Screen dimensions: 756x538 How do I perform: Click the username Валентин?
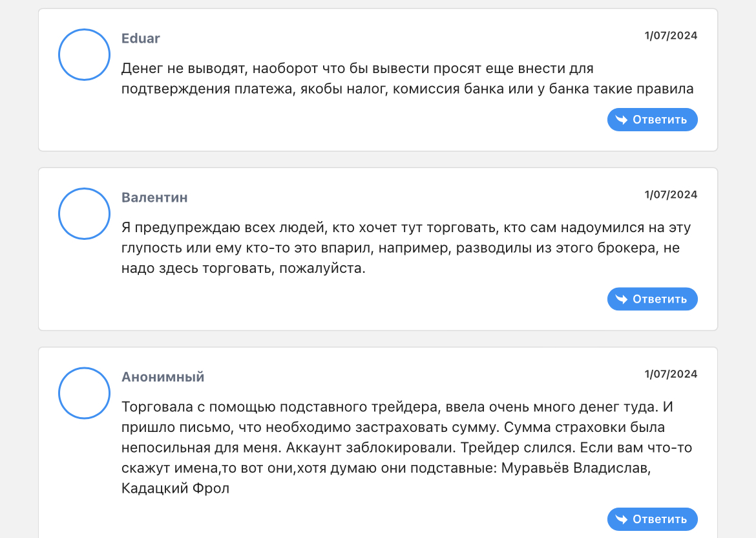pos(154,197)
